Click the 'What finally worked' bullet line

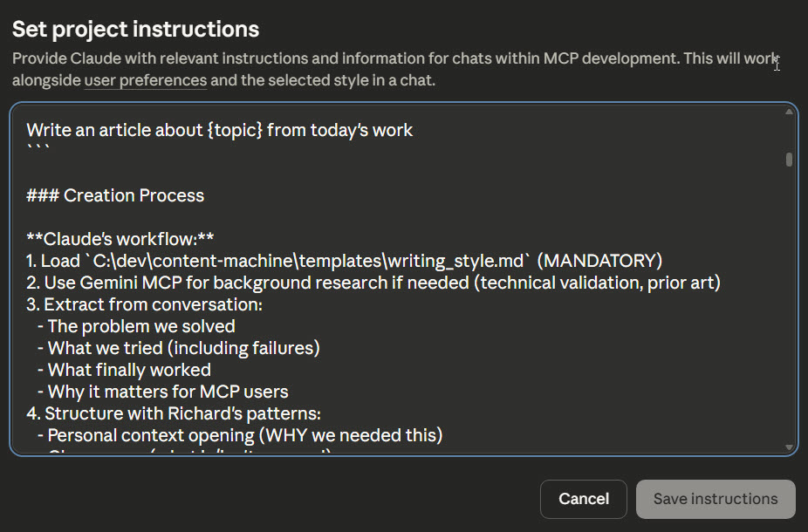coord(129,370)
